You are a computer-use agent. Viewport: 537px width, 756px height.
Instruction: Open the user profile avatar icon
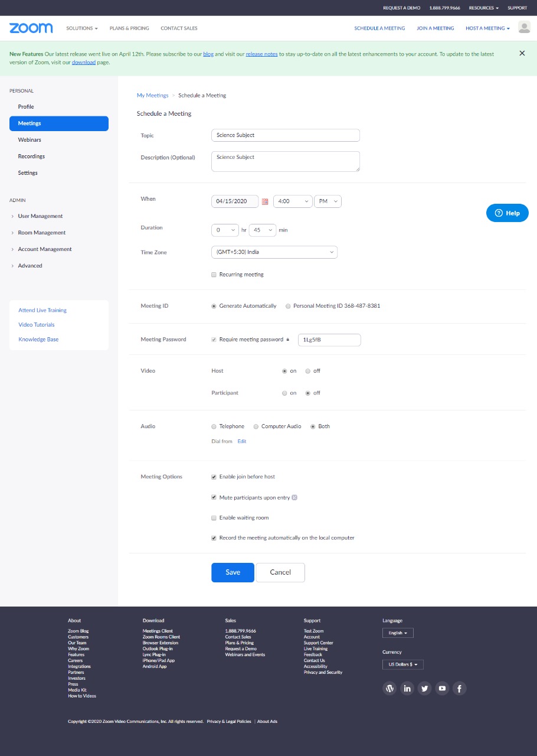coord(524,28)
